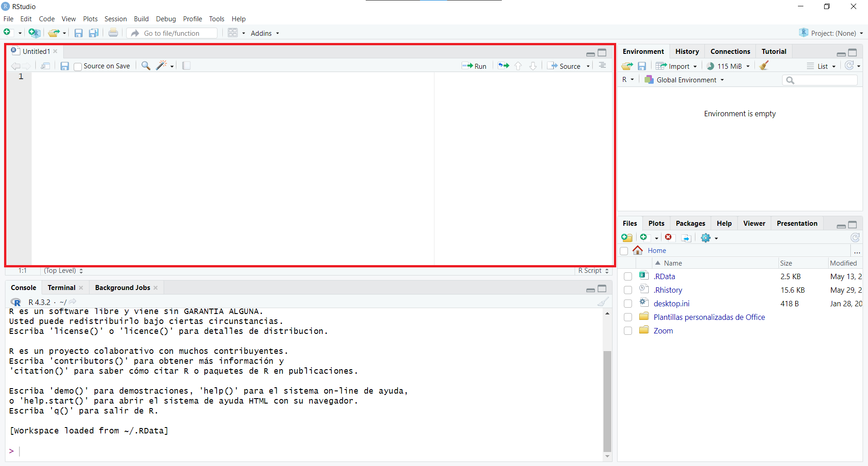Click the red Delete file icon

pyautogui.click(x=668, y=238)
